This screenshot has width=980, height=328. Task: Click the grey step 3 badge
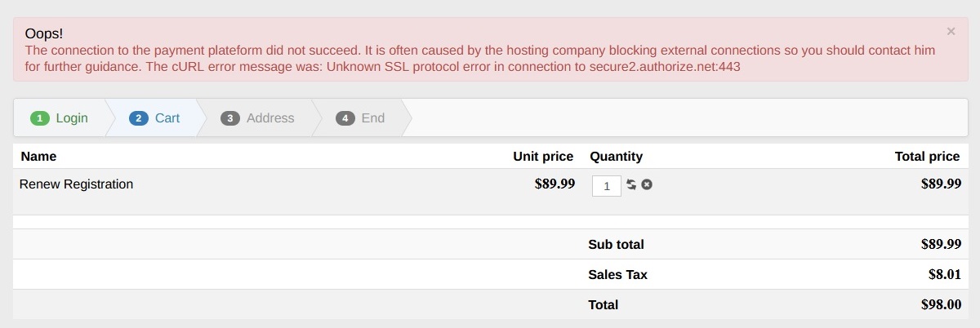pos(230,118)
